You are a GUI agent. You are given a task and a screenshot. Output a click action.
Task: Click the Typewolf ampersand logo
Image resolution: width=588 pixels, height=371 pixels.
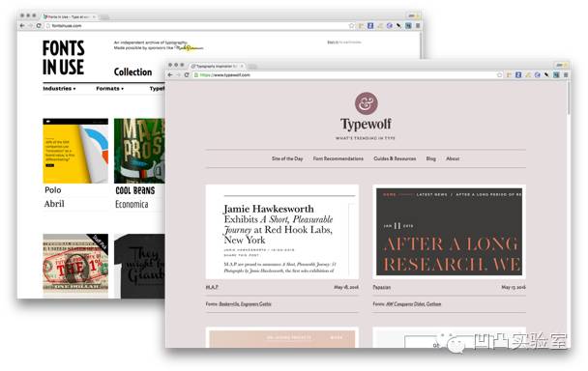click(366, 103)
